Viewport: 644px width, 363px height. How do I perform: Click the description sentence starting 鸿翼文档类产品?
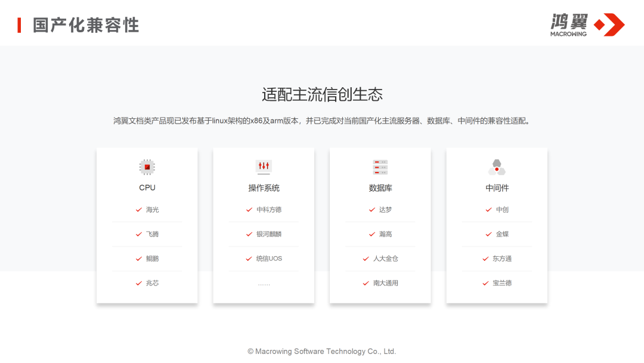[322, 121]
